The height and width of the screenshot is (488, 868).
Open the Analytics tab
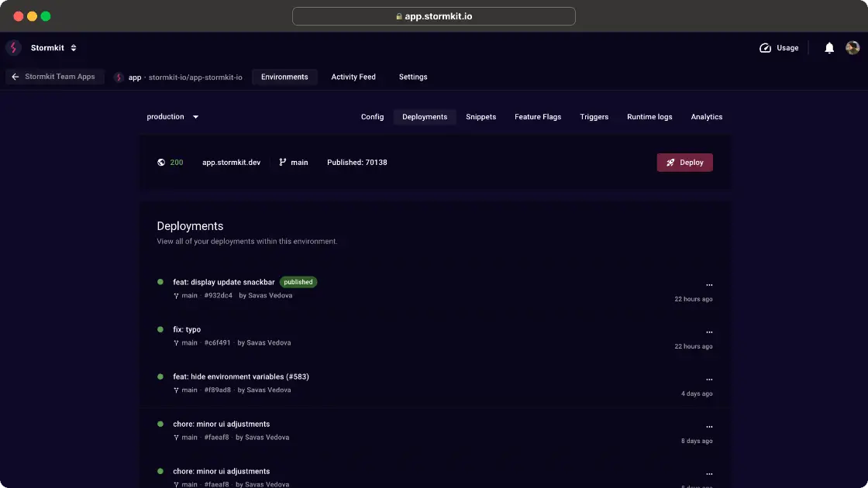point(706,117)
